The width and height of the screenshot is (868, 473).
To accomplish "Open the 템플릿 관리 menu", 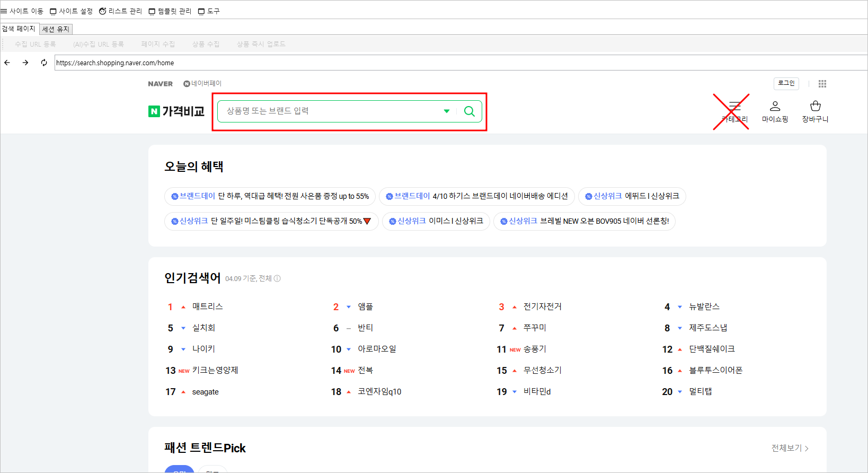I will (170, 11).
